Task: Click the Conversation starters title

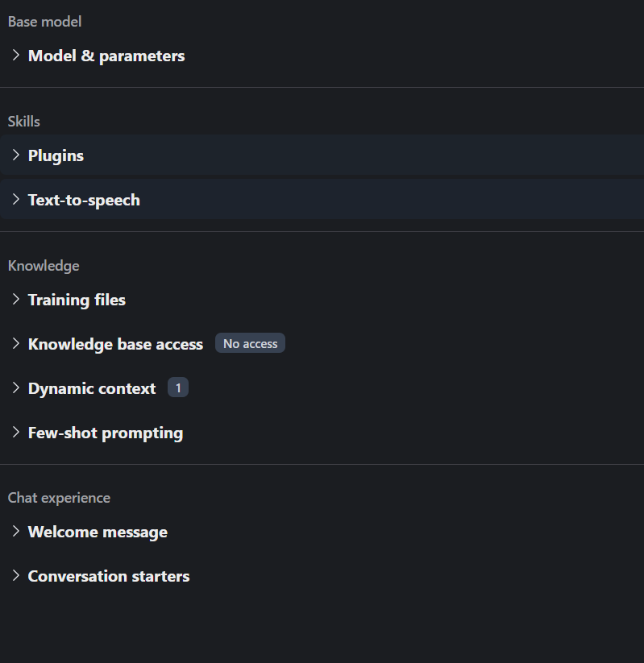Action: (x=109, y=576)
